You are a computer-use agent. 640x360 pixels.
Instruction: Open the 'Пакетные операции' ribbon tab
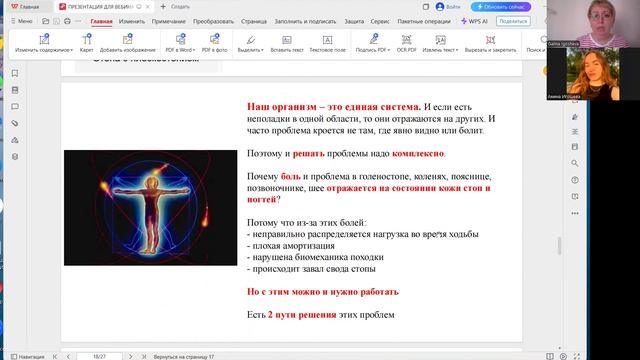[424, 21]
